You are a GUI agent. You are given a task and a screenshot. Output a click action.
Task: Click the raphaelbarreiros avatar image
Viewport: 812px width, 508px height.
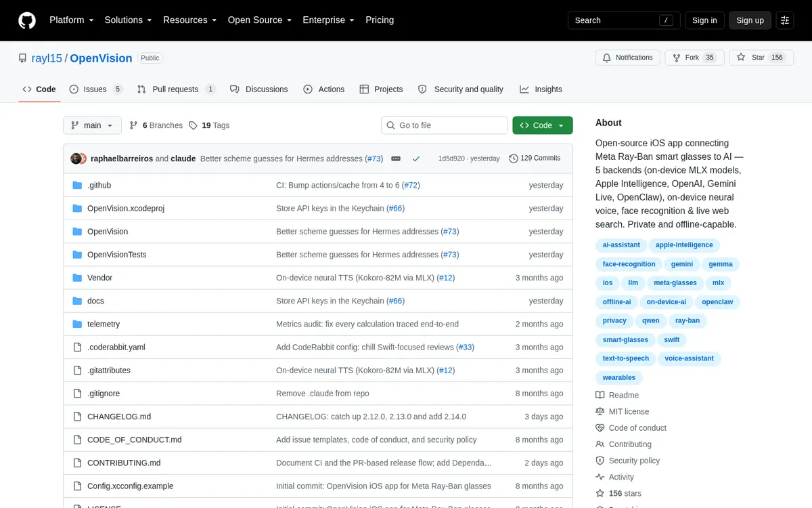point(76,158)
